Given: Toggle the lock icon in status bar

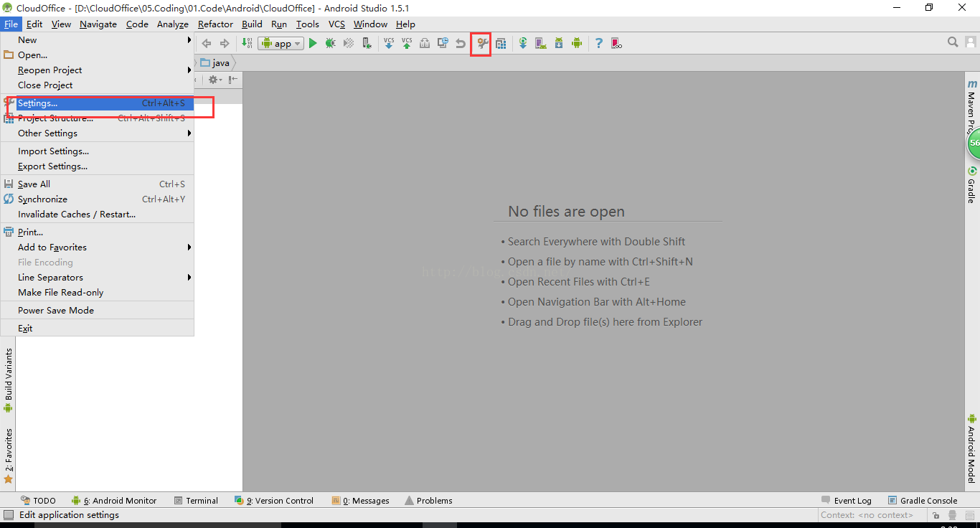Looking at the screenshot, I should (936, 515).
